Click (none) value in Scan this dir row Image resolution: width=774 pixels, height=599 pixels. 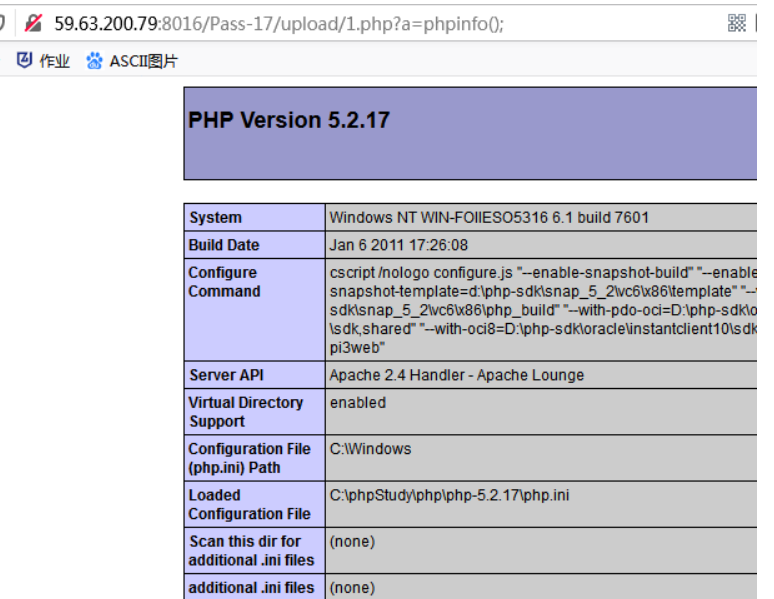pyautogui.click(x=352, y=542)
